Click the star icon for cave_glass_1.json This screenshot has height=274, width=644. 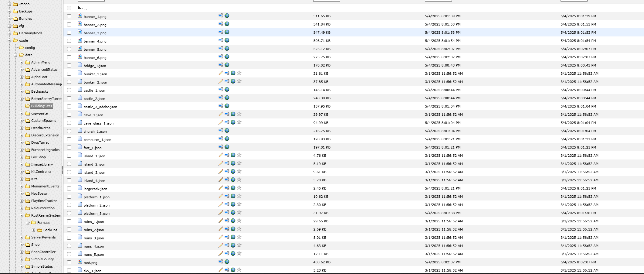click(x=239, y=122)
